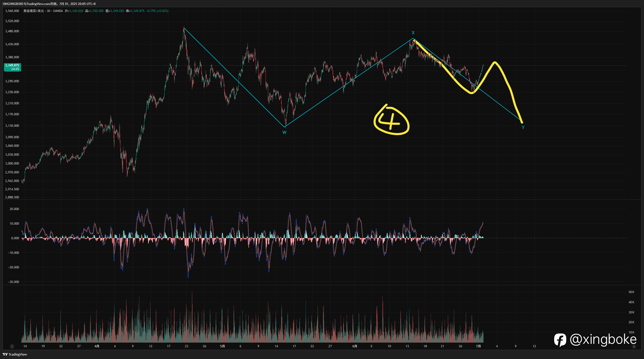Click the 50K label on volume scale
The width and height of the screenshot is (644, 359).
[x=631, y=292]
